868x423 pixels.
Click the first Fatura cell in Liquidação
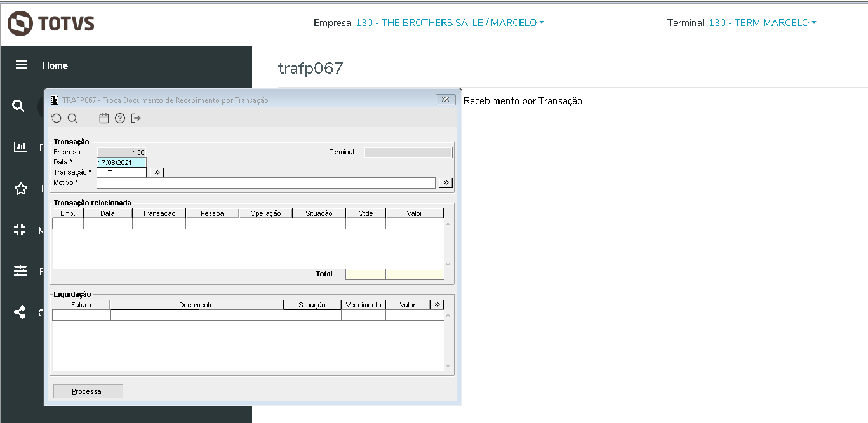pos(74,315)
